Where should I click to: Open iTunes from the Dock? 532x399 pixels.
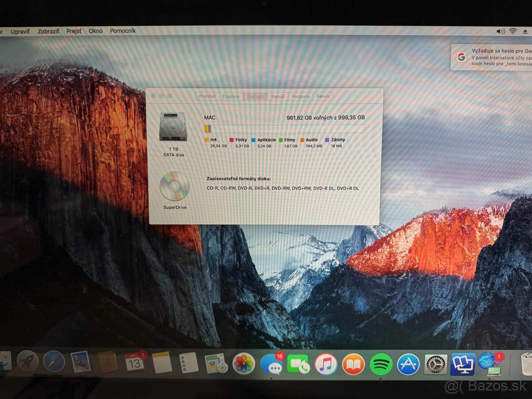(x=325, y=364)
